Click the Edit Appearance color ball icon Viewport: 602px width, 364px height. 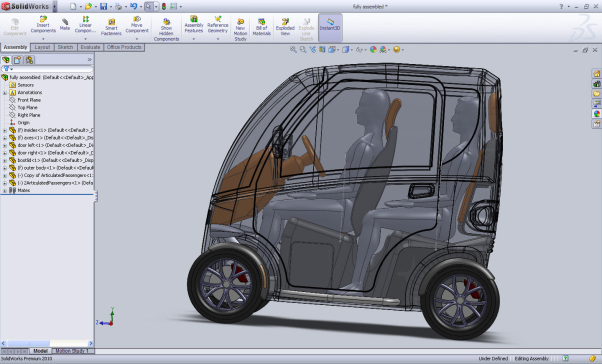(x=373, y=50)
